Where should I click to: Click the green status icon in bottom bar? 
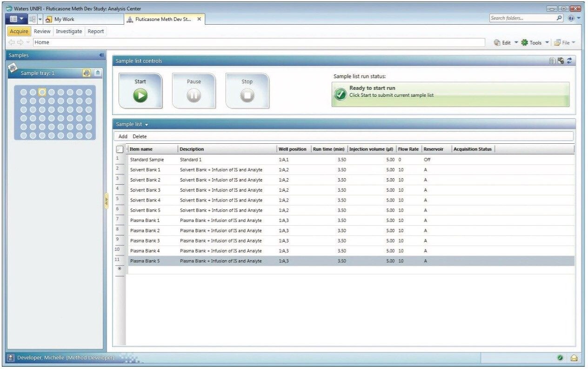pyautogui.click(x=560, y=358)
